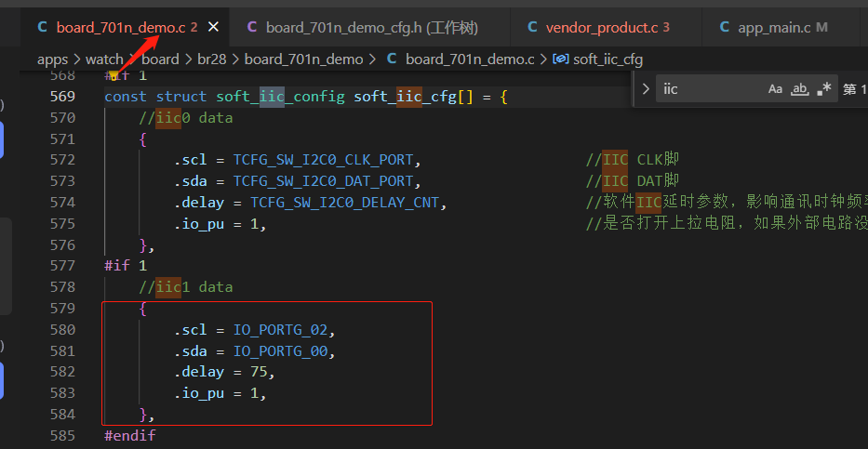Toggle Match Whole Word search option
The width and height of the screenshot is (868, 449).
799,89
